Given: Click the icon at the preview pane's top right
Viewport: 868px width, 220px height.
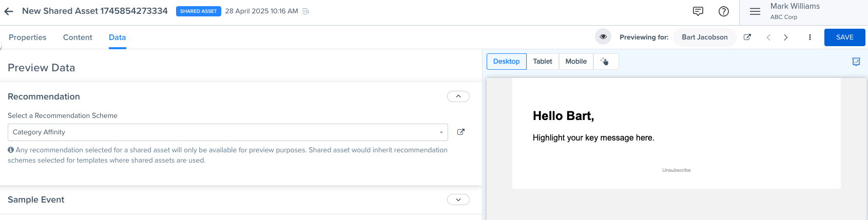Looking at the screenshot, I should tap(856, 62).
